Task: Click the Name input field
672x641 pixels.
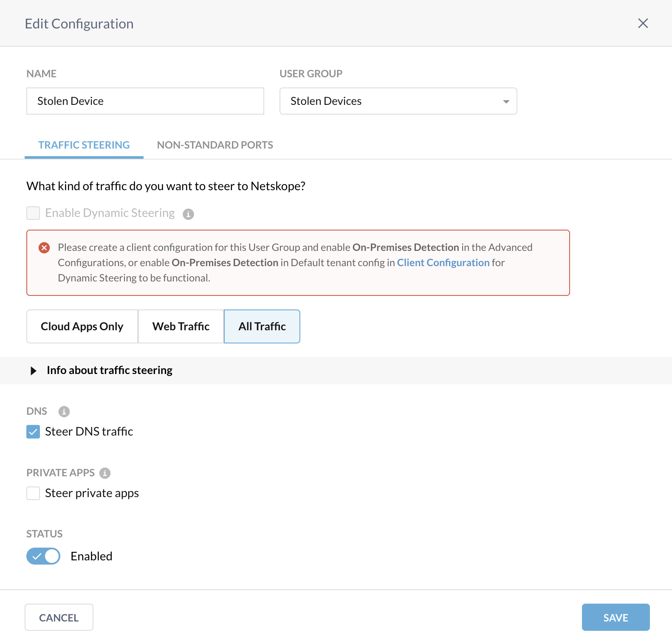Action: click(145, 101)
